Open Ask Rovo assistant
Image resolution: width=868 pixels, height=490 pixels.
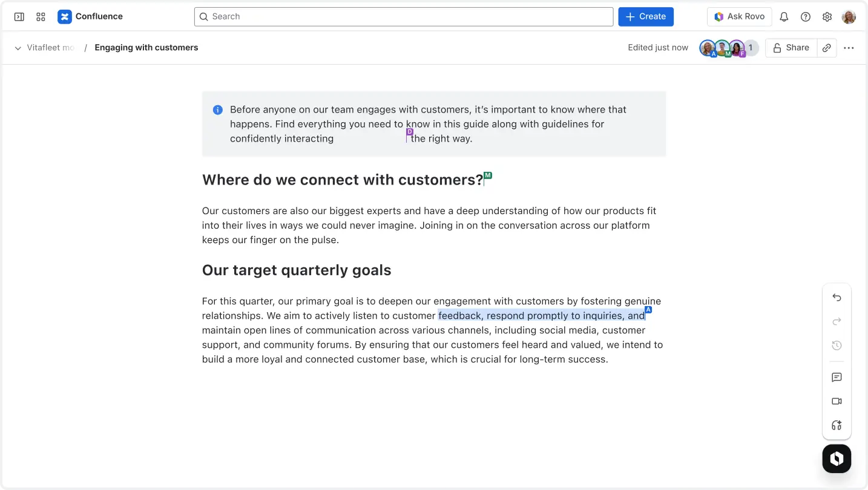tap(739, 16)
